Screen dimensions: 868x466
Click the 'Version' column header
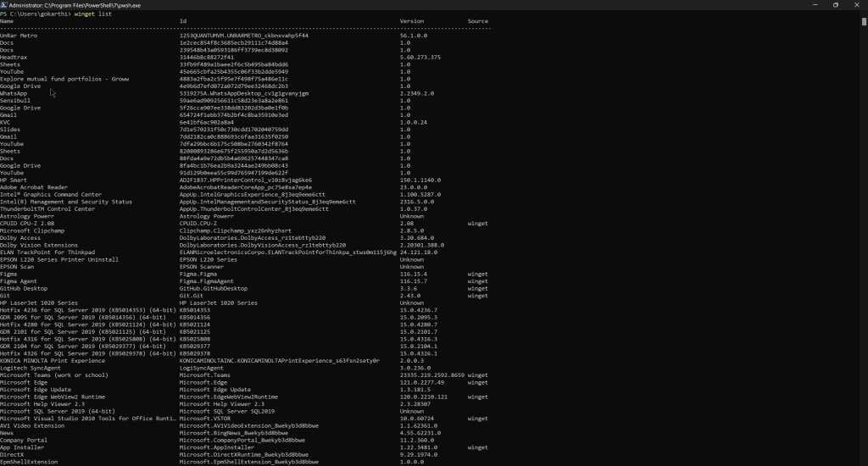click(x=411, y=21)
